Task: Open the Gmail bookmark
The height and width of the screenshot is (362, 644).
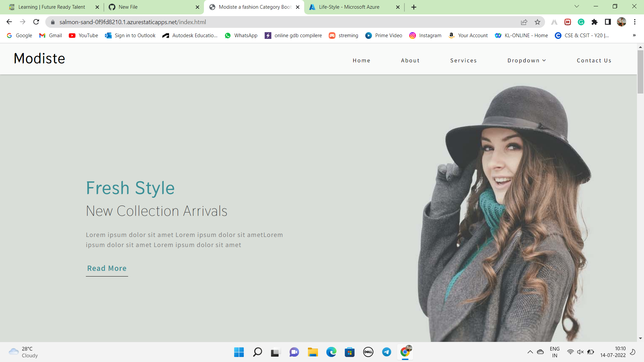Action: point(51,36)
